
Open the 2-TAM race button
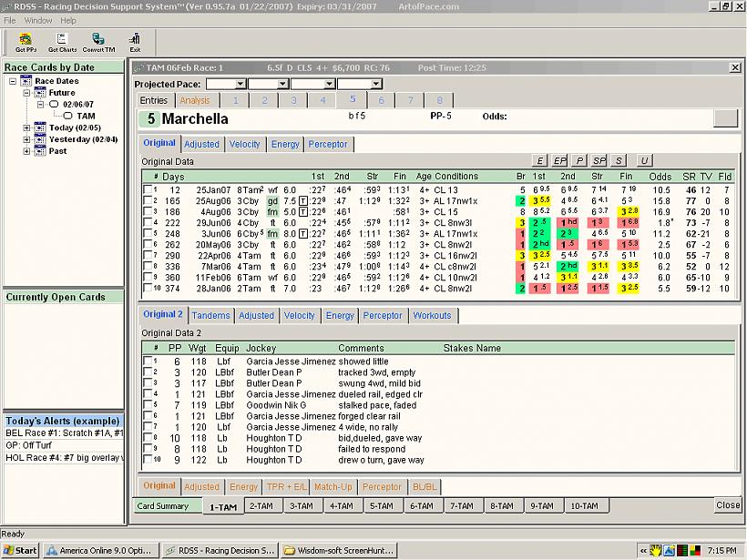[x=261, y=505]
